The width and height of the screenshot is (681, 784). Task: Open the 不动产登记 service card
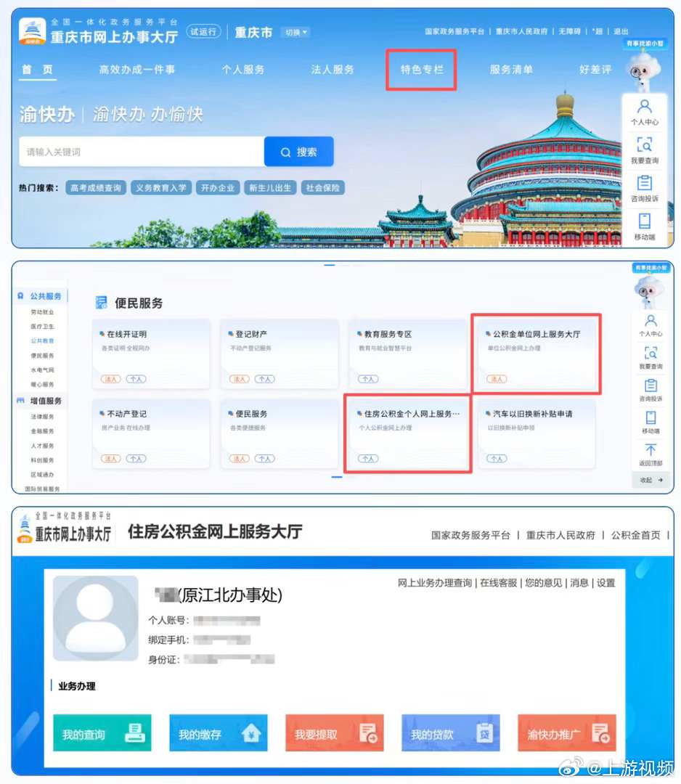(151, 433)
